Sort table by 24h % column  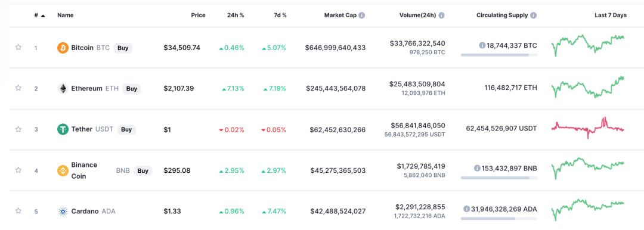(236, 15)
